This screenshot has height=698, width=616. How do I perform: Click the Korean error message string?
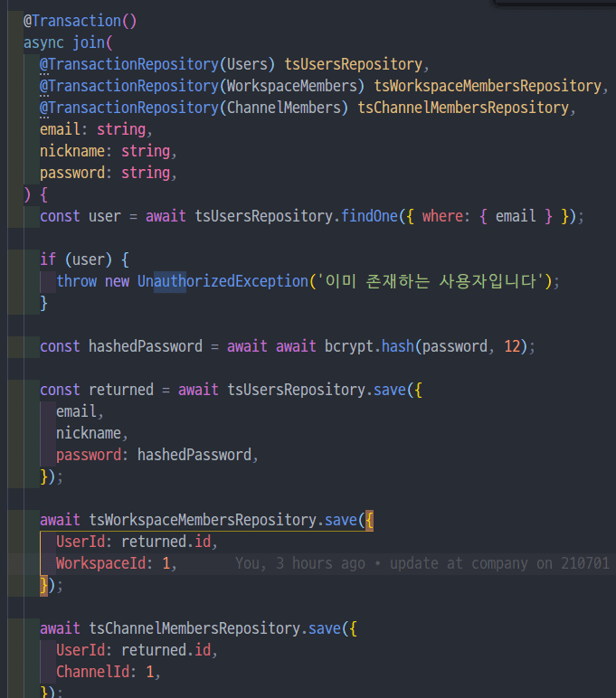coord(431,281)
